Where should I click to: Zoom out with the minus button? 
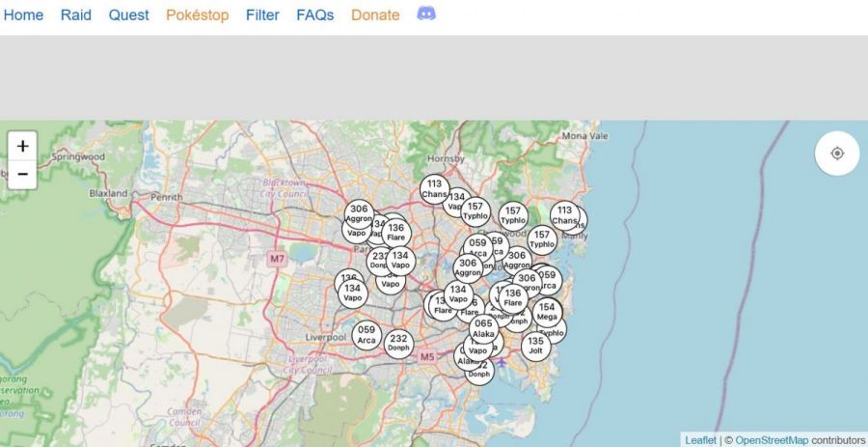[x=23, y=175]
